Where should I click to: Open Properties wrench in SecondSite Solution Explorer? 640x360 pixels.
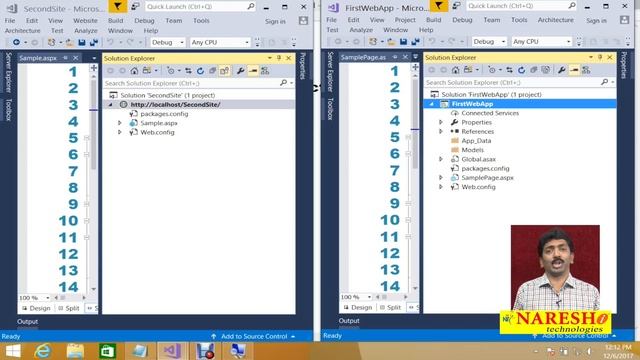(x=240, y=71)
